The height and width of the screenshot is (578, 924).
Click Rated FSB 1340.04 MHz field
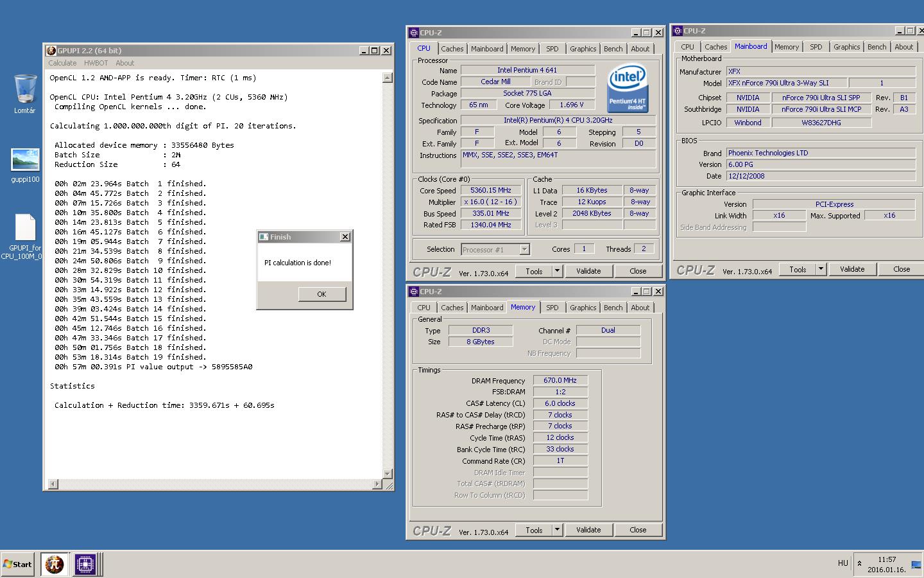[491, 225]
